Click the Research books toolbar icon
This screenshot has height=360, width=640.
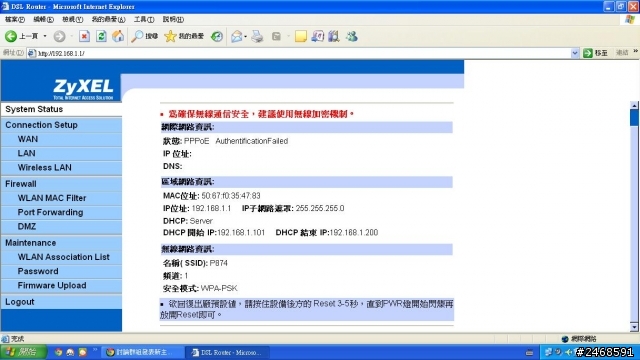[333, 36]
